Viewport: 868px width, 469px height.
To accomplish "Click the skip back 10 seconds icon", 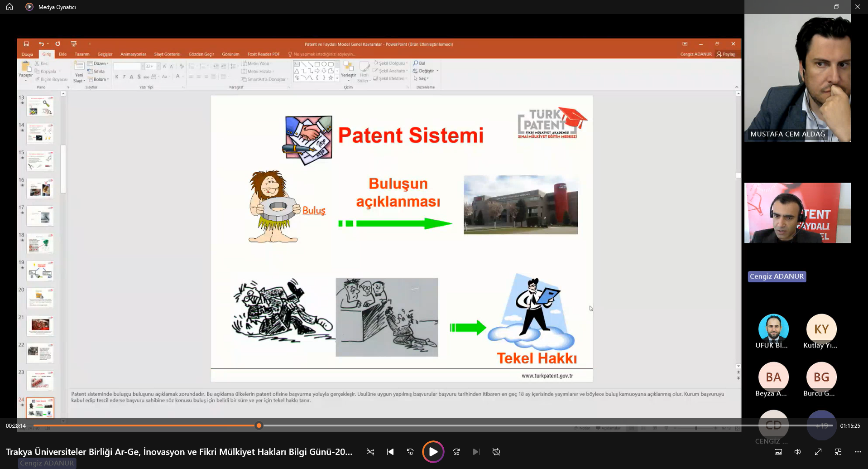I will tap(410, 452).
